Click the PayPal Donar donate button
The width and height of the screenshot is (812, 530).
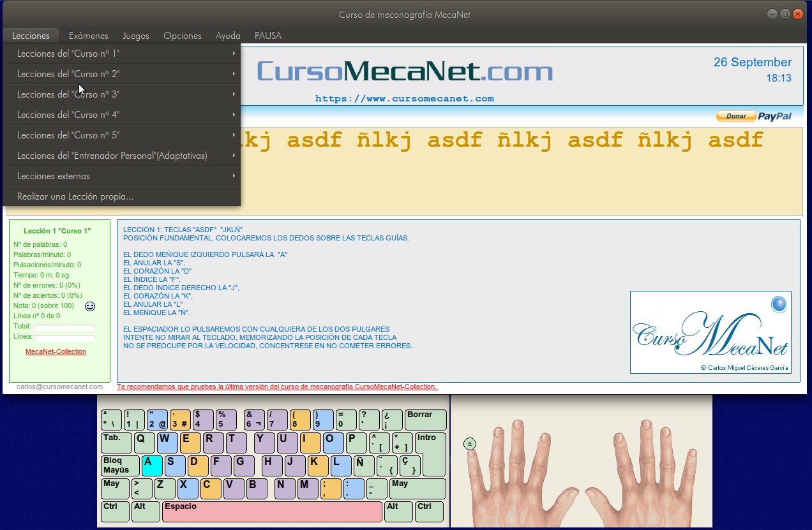pyautogui.click(x=736, y=116)
